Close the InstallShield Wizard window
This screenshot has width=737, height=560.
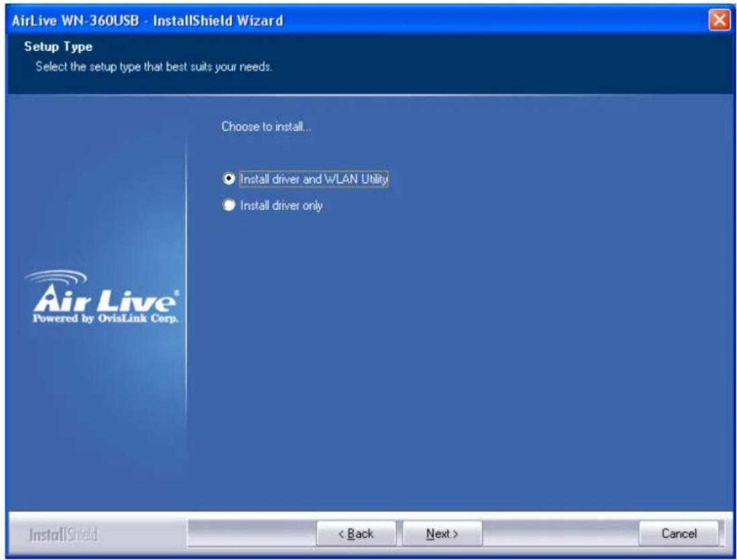[x=719, y=21]
